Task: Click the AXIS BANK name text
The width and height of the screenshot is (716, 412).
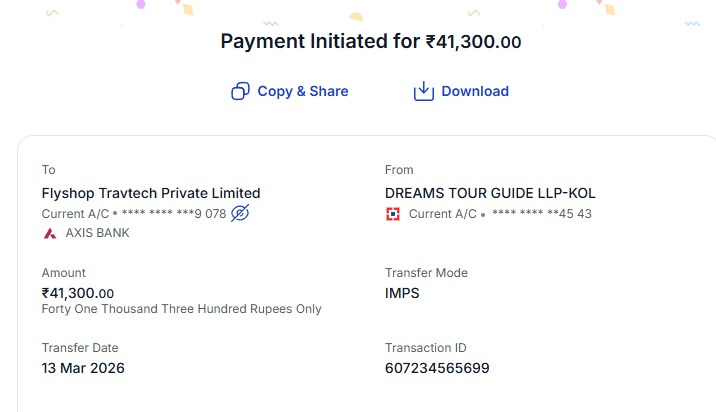Action: point(97,233)
